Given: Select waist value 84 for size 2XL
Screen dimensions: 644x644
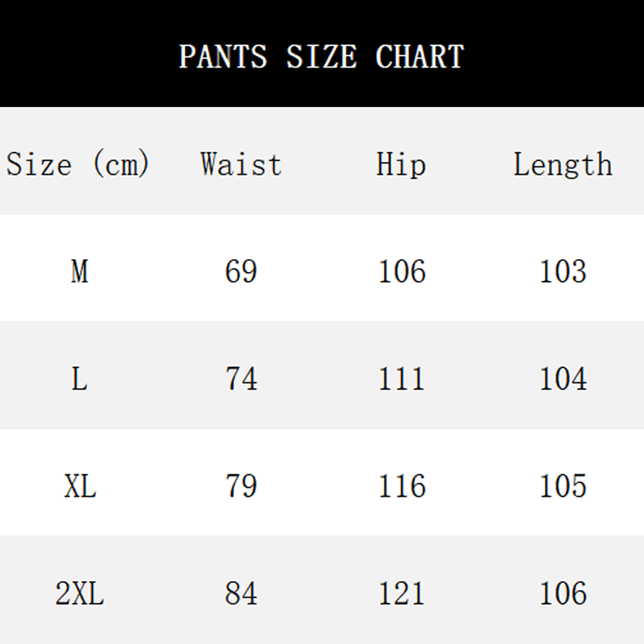Looking at the screenshot, I should pyautogui.click(x=242, y=594).
